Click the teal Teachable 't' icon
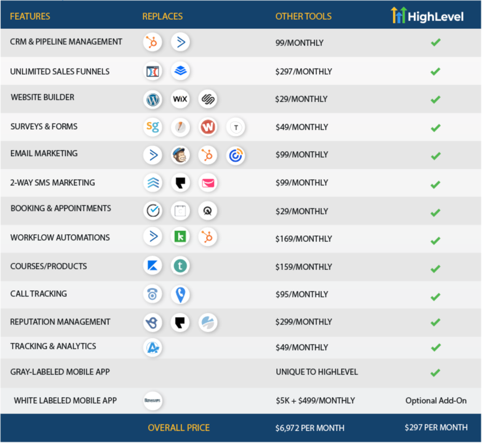This screenshot has height=448, width=484. point(180,266)
